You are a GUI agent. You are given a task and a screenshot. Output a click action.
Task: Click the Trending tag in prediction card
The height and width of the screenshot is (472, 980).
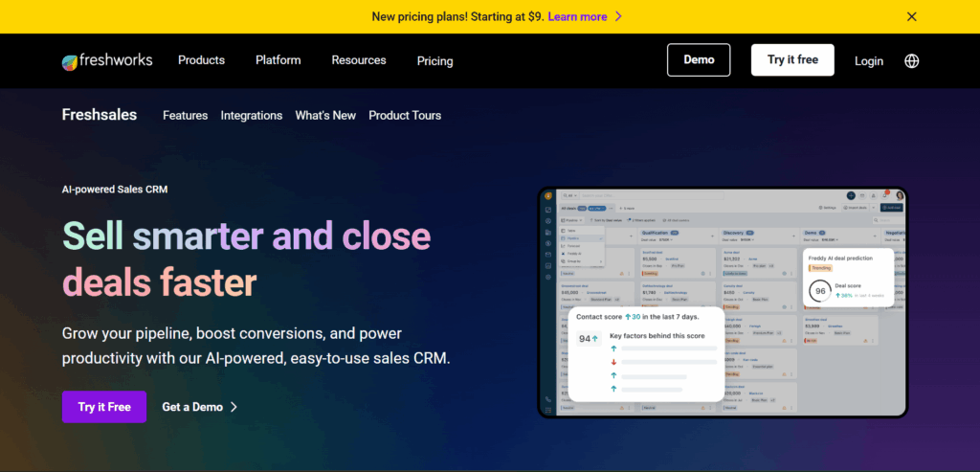pos(820,268)
